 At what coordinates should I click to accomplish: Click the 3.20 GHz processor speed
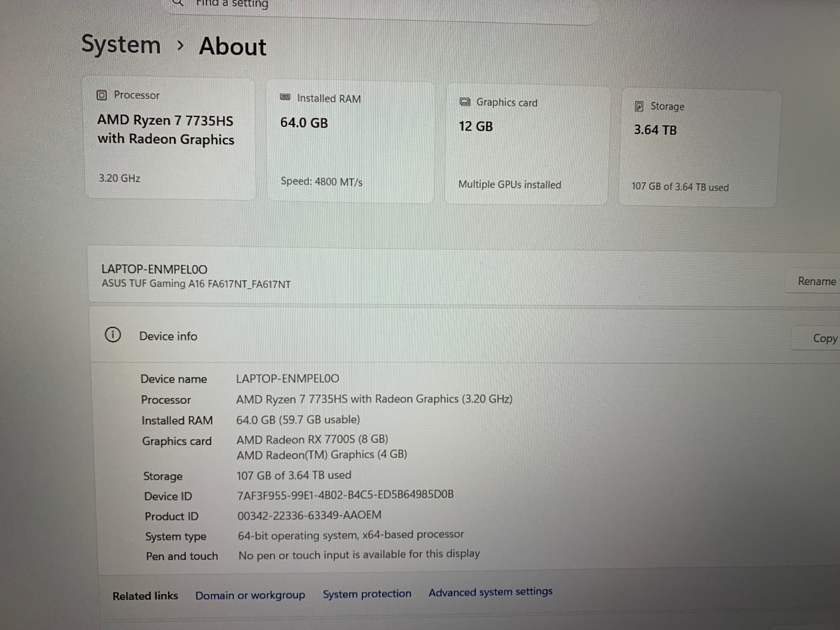[x=120, y=178]
